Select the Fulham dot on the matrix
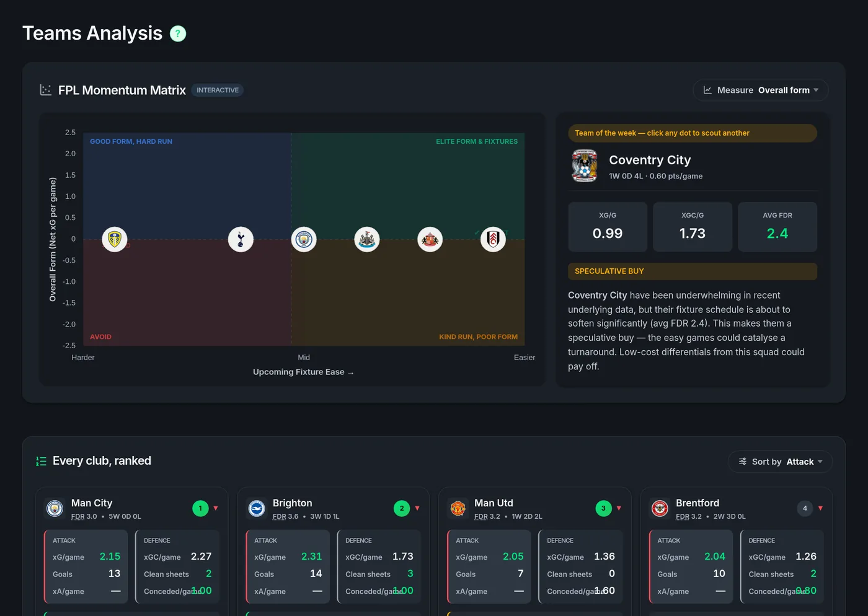 pos(493,239)
